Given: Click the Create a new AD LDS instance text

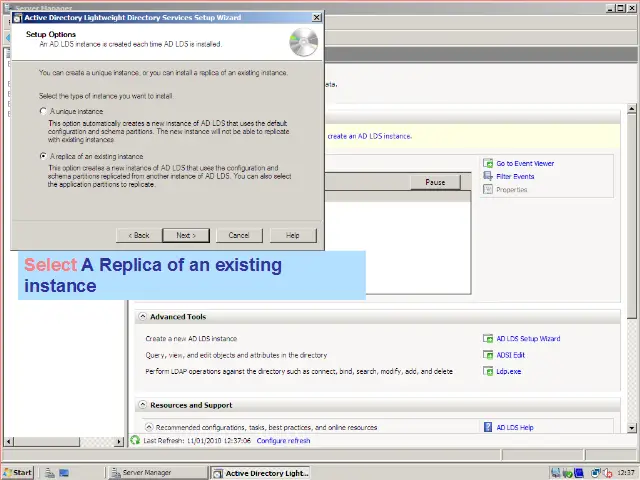Looking at the screenshot, I should pyautogui.click(x=191, y=339).
